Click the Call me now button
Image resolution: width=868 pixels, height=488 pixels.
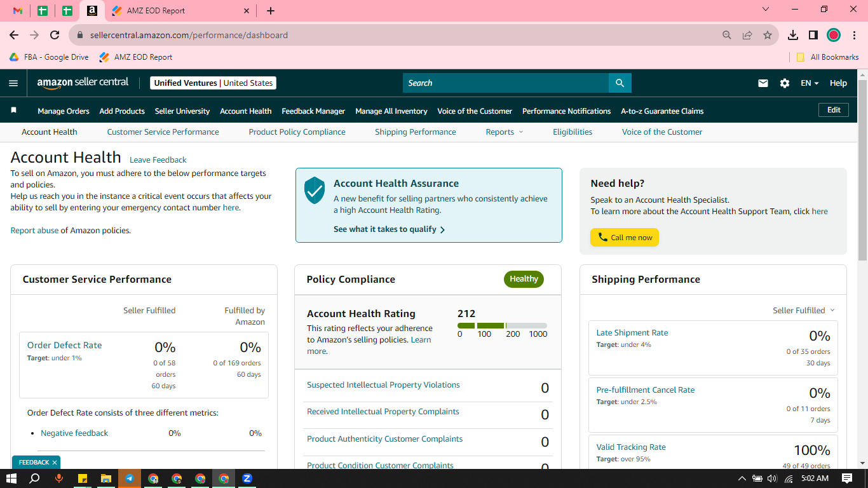[x=625, y=238]
